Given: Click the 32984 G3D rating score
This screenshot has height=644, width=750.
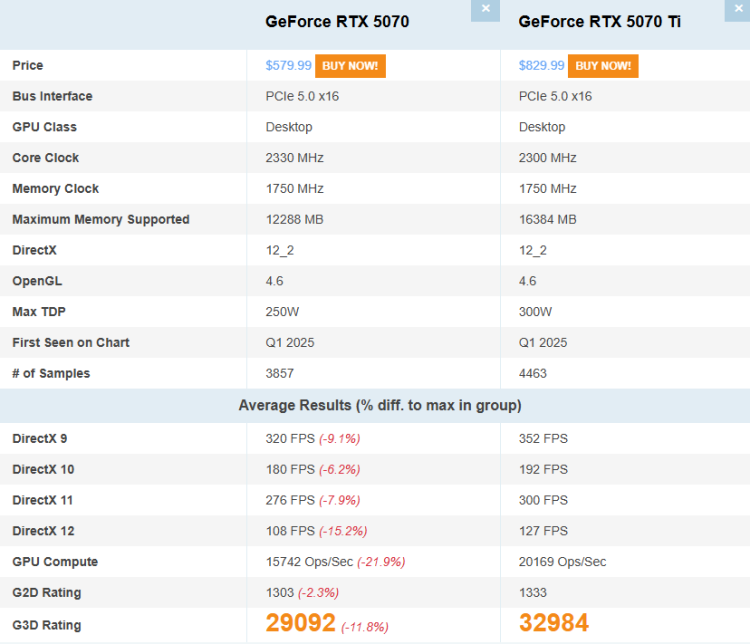Looking at the screenshot, I should point(554,623).
